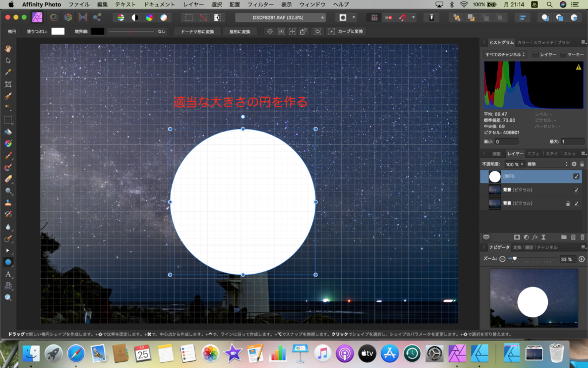Switch to the Liquify persona
This screenshot has width=588, height=368.
(53, 17)
